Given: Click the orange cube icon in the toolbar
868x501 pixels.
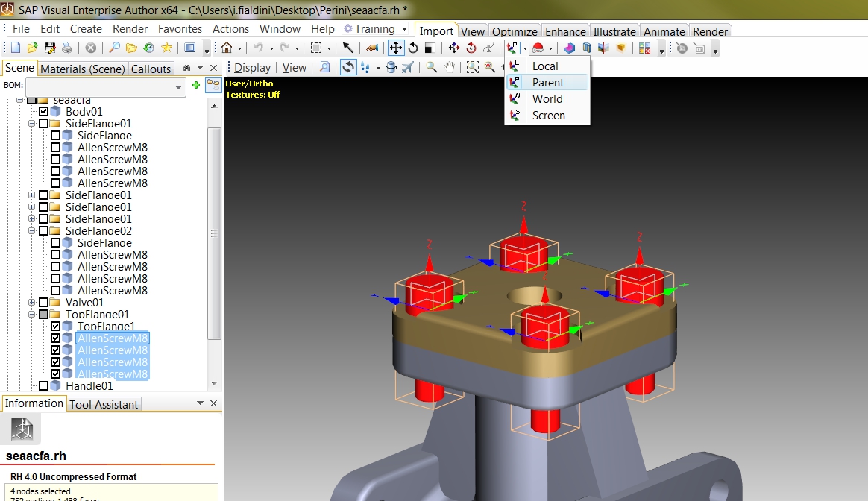Looking at the screenshot, I should (x=620, y=48).
